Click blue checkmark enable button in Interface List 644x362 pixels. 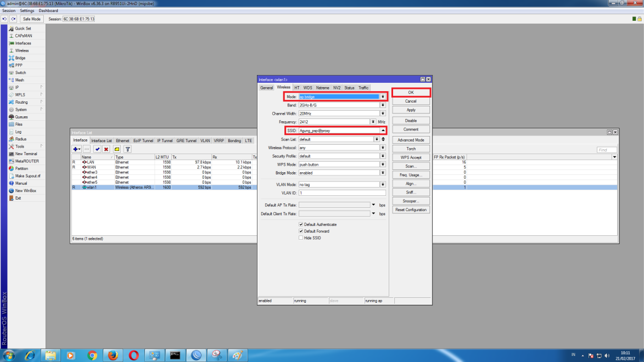pos(97,149)
